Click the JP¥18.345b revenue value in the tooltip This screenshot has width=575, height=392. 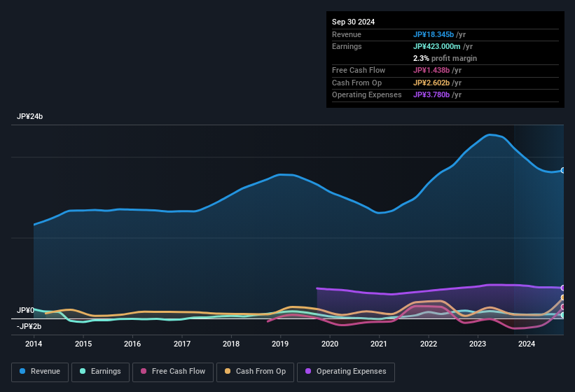point(438,34)
